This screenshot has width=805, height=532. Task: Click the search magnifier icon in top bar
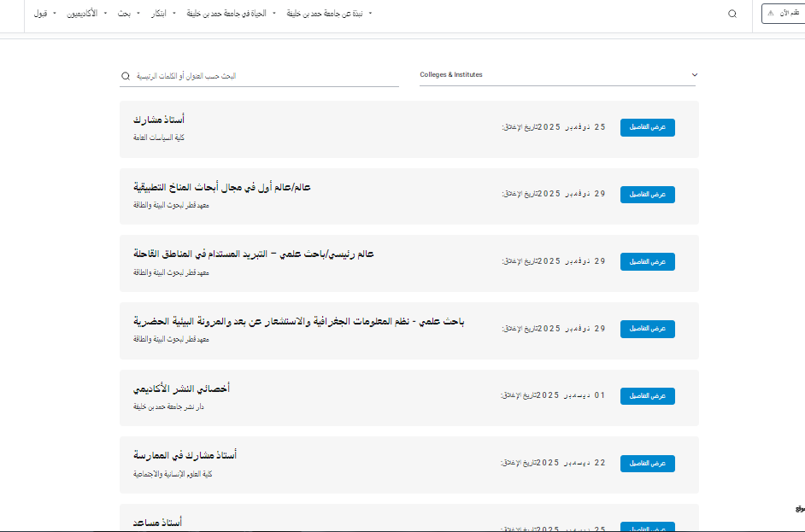tap(732, 14)
